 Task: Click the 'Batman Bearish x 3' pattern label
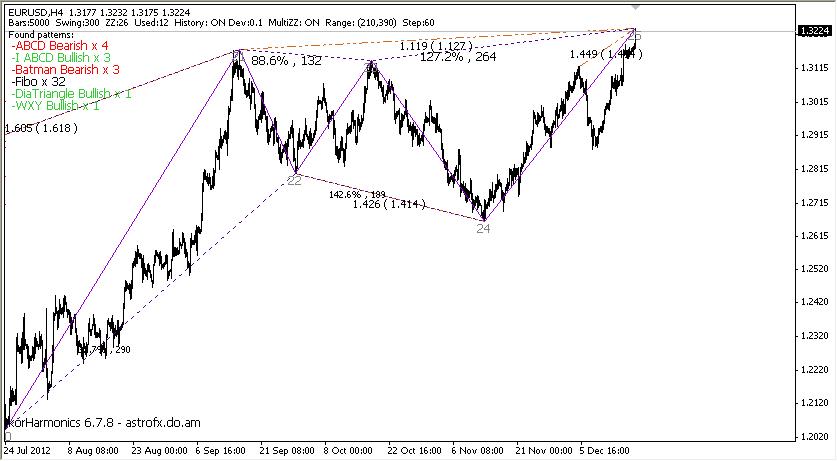coord(65,70)
